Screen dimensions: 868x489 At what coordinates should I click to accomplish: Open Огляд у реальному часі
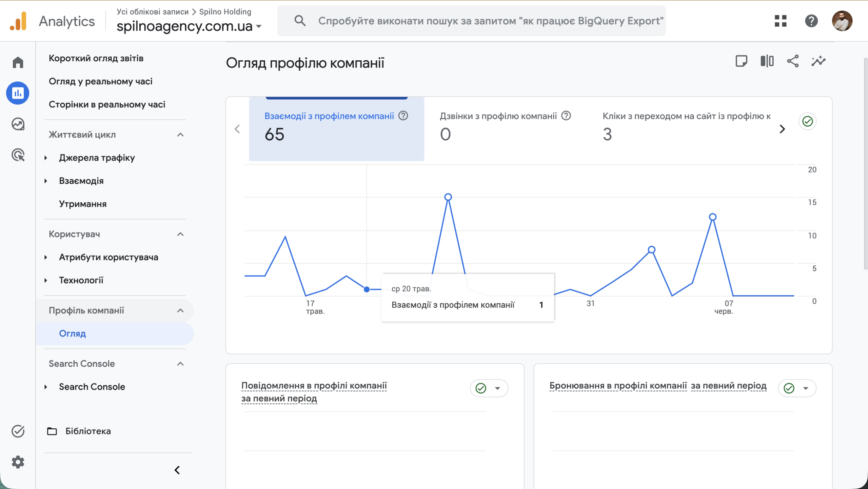pos(100,81)
